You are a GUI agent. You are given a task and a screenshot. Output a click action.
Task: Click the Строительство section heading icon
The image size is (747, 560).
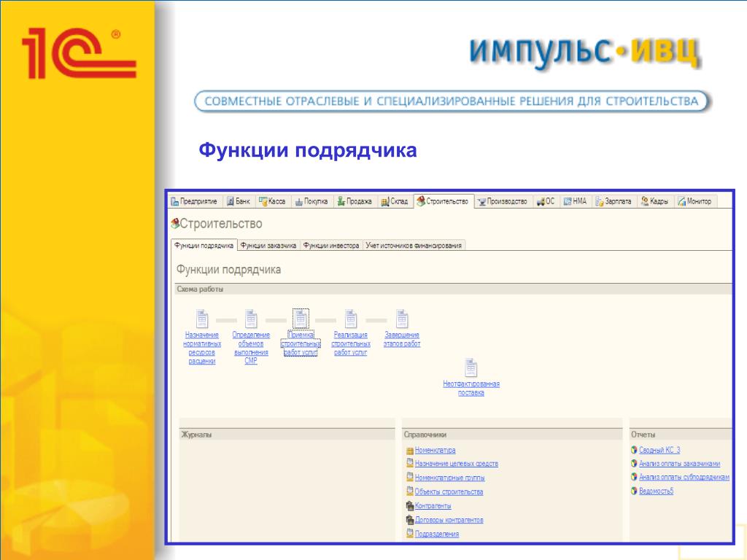click(x=175, y=223)
